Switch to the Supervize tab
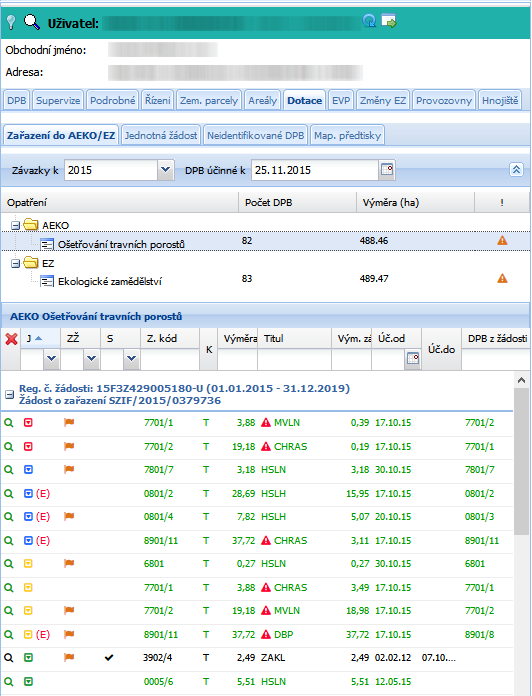 (58, 100)
